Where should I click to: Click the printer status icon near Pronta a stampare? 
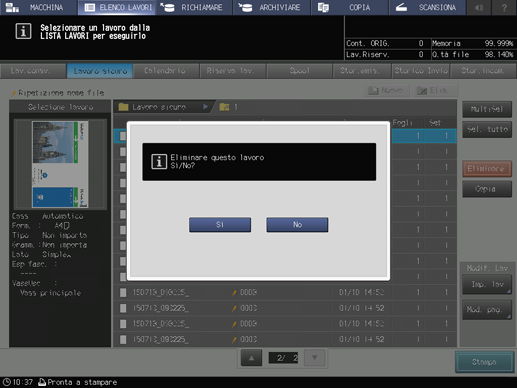click(x=42, y=382)
